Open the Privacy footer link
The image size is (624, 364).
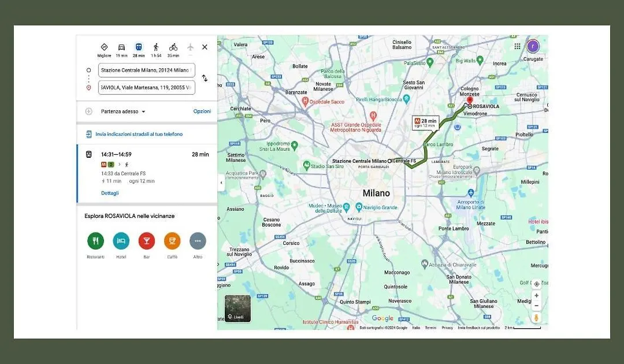tap(447, 328)
